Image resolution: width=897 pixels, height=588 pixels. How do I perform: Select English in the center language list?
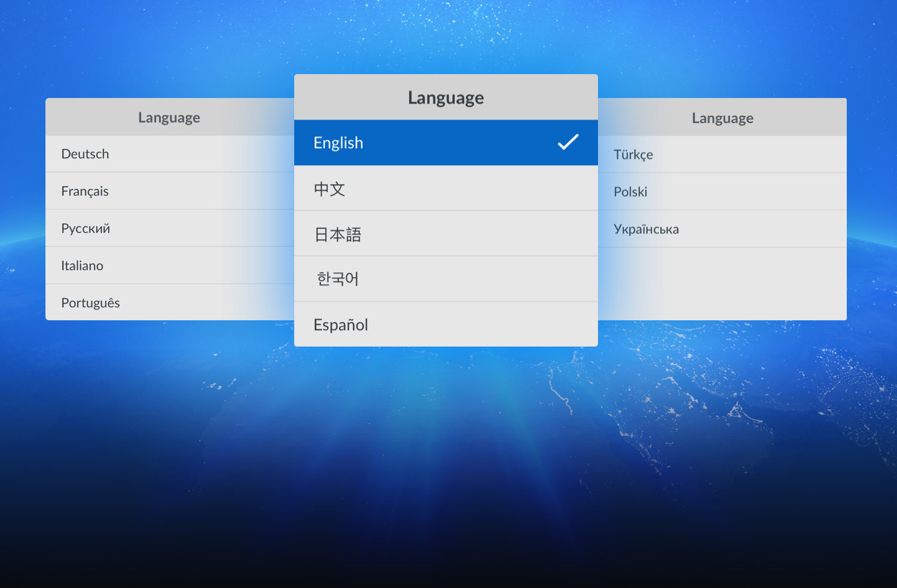338,143
